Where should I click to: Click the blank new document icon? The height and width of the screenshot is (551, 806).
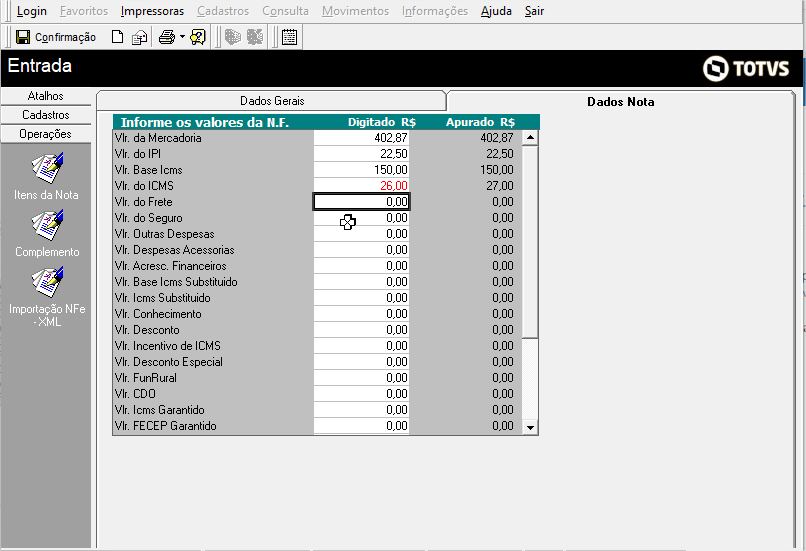coord(118,37)
